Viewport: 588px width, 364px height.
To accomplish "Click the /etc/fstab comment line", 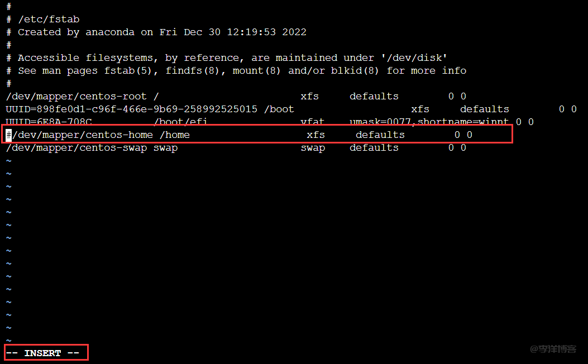I will pos(43,19).
